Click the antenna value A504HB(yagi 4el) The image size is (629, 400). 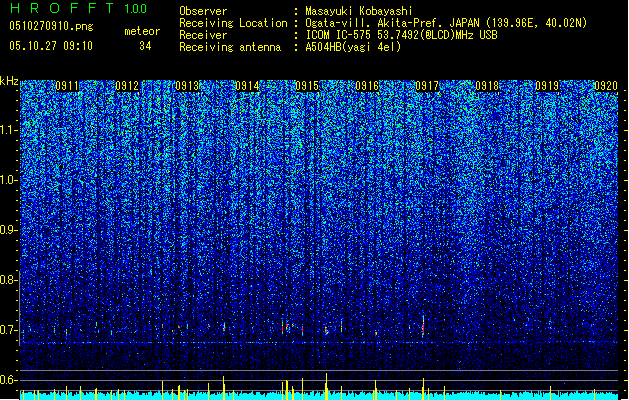point(353,47)
